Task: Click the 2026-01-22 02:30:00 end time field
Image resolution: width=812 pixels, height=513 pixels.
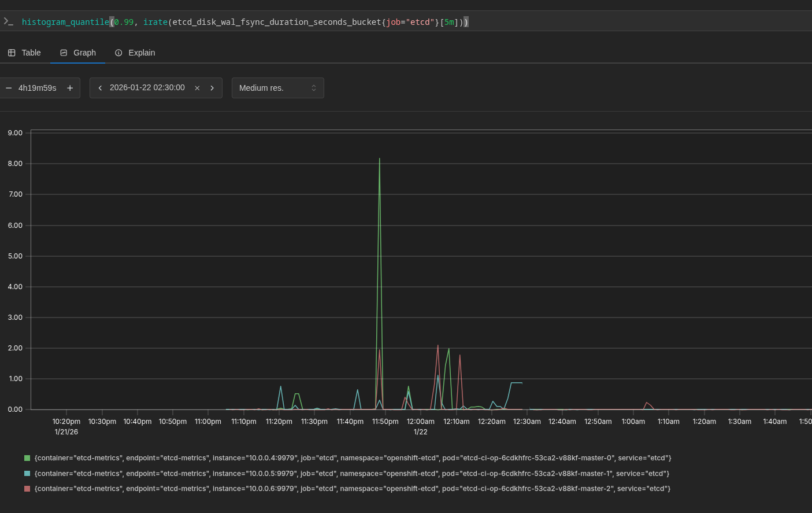Action: tap(147, 88)
